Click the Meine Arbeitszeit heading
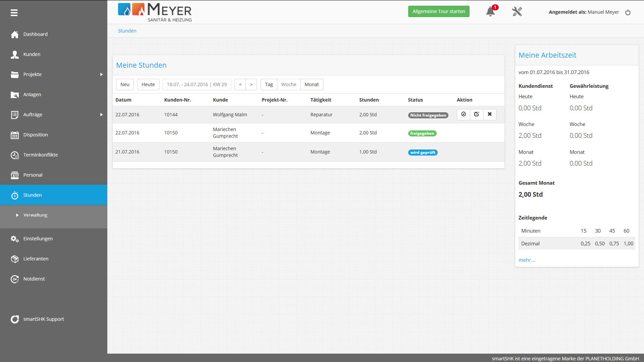The width and height of the screenshot is (644, 362). 547,55
